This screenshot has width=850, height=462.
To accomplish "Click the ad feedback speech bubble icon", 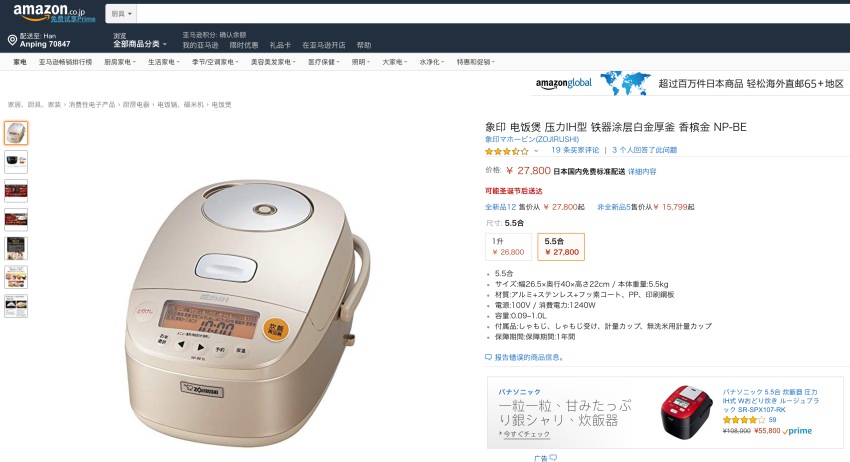I will [553, 458].
